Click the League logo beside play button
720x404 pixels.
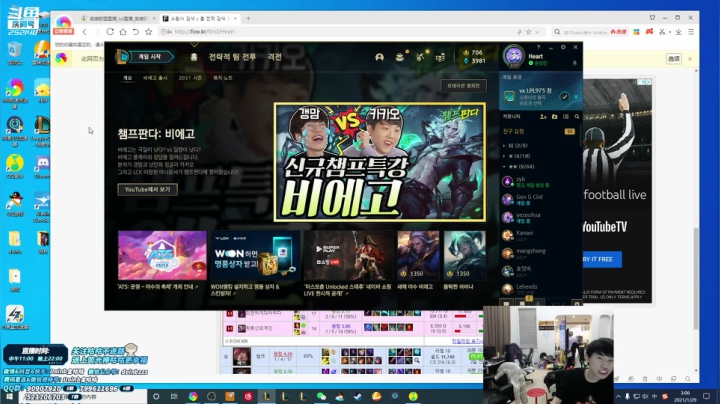click(122, 56)
